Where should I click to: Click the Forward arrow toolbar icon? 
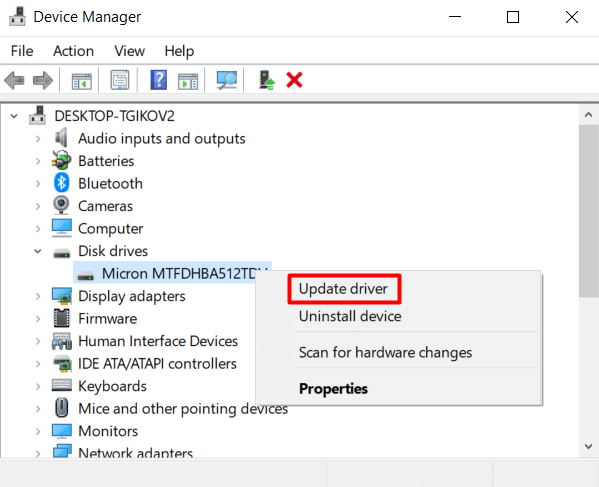pos(43,80)
